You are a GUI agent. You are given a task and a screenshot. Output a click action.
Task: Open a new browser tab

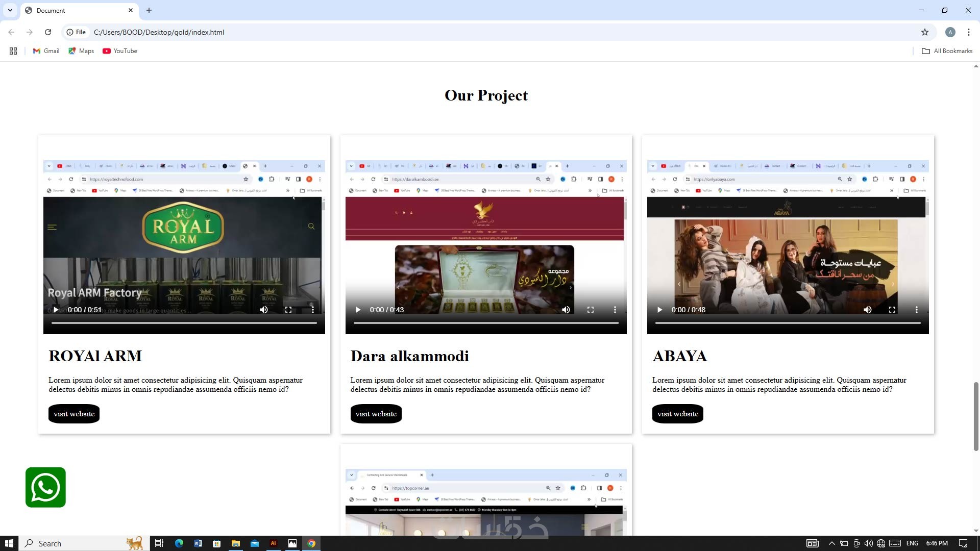149,10
